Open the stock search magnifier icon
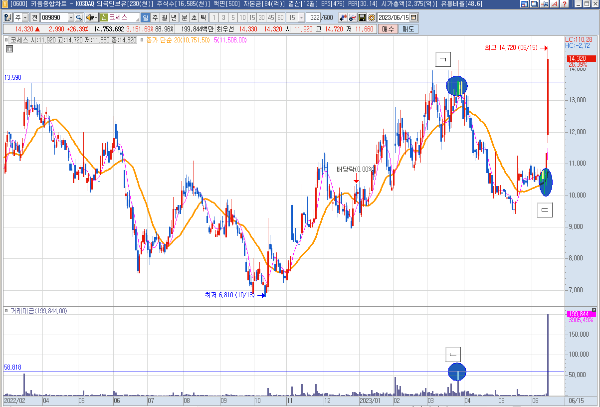 [x=79, y=18]
